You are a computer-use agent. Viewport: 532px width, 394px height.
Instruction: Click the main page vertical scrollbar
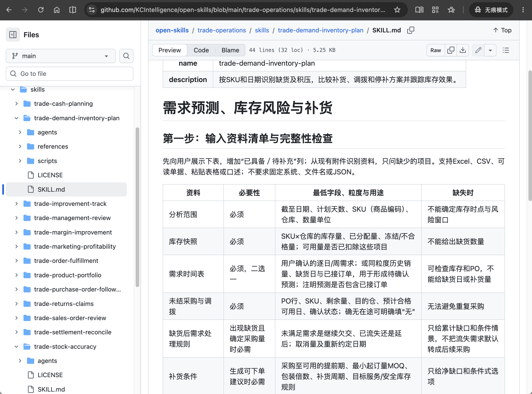(x=530, y=136)
